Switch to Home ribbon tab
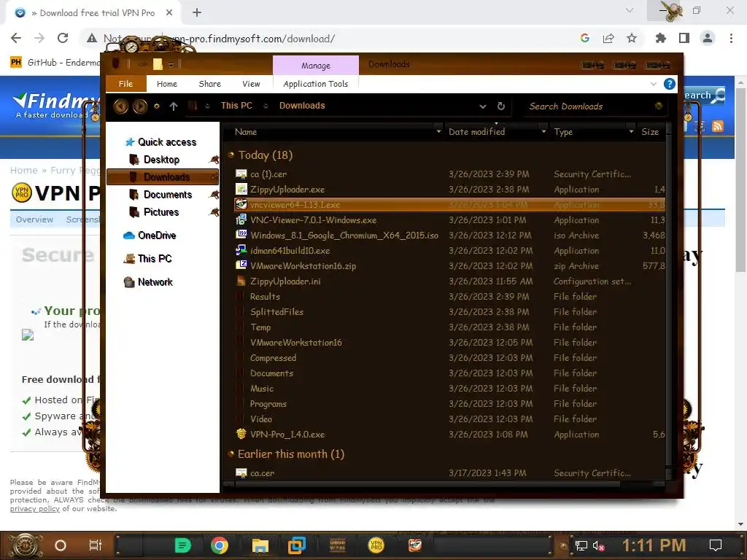 (x=167, y=84)
